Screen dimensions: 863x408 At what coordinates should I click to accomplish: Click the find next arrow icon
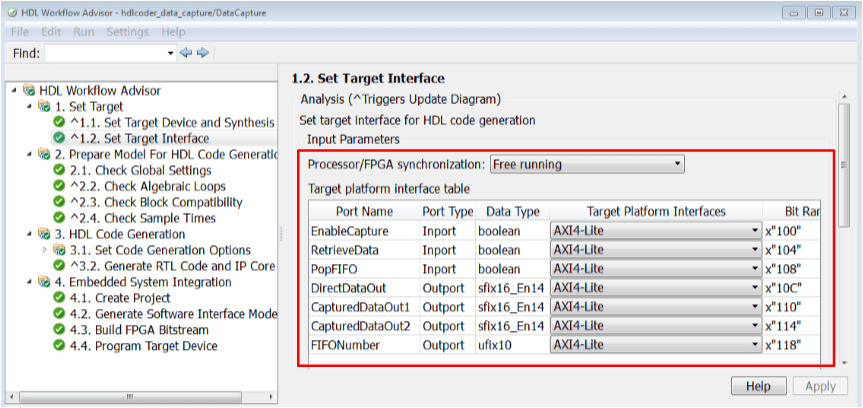(202, 53)
